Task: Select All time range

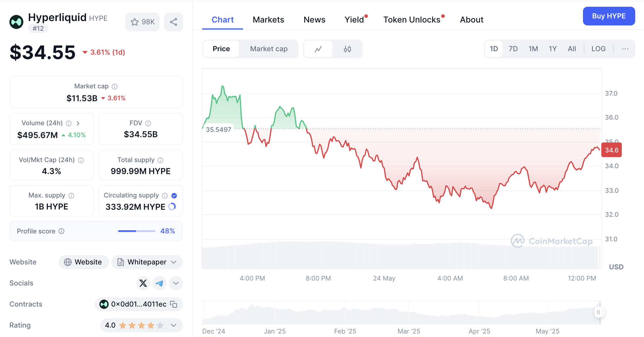Action: pos(572,49)
